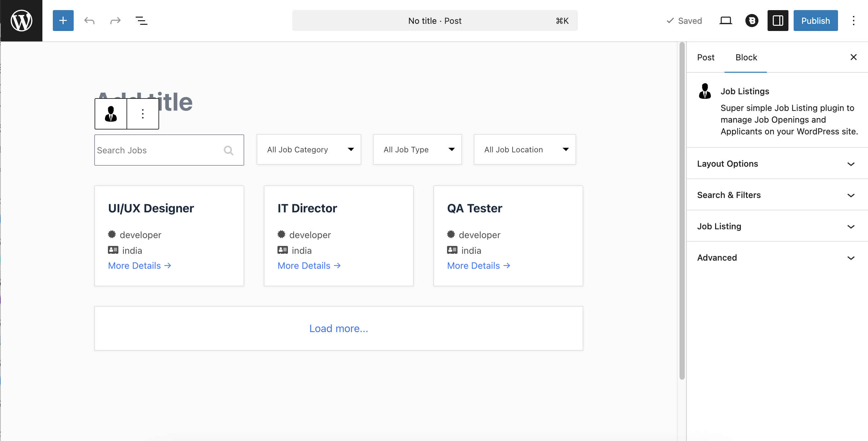Open the All Job Type dropdown

coord(417,150)
